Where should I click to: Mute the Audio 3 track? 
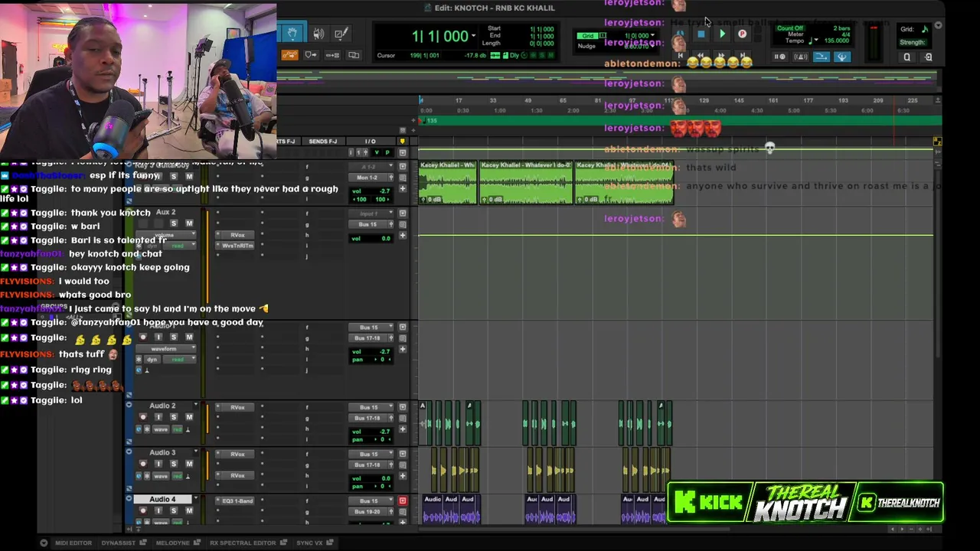(188, 464)
